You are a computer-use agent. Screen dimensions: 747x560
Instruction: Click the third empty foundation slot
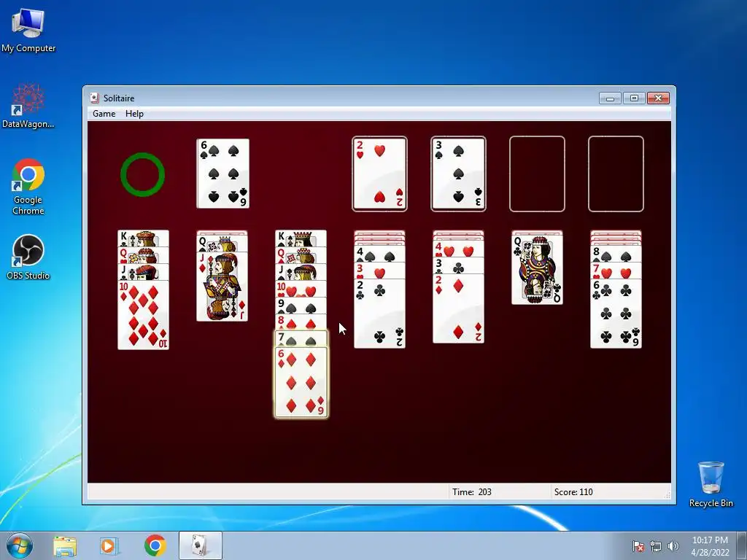(x=537, y=174)
